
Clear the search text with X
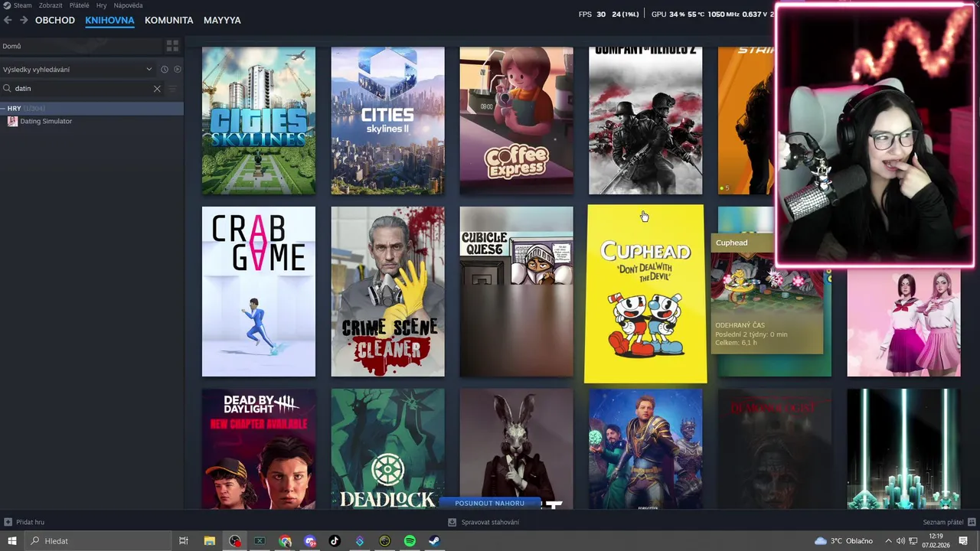[157, 88]
